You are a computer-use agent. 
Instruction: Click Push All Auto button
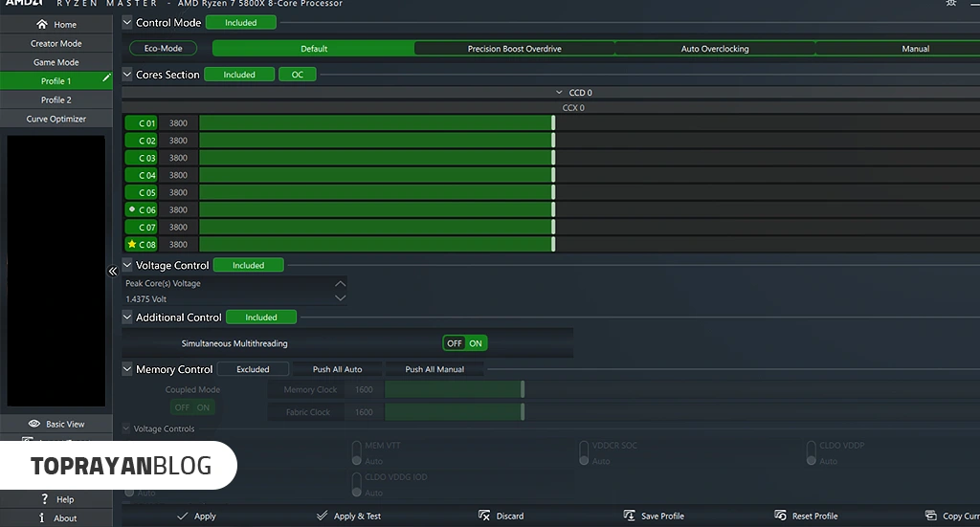coord(338,369)
